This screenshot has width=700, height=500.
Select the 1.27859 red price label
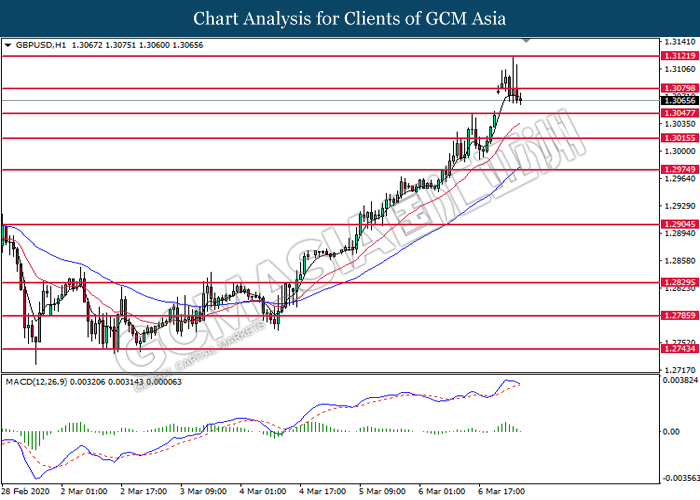click(x=679, y=316)
